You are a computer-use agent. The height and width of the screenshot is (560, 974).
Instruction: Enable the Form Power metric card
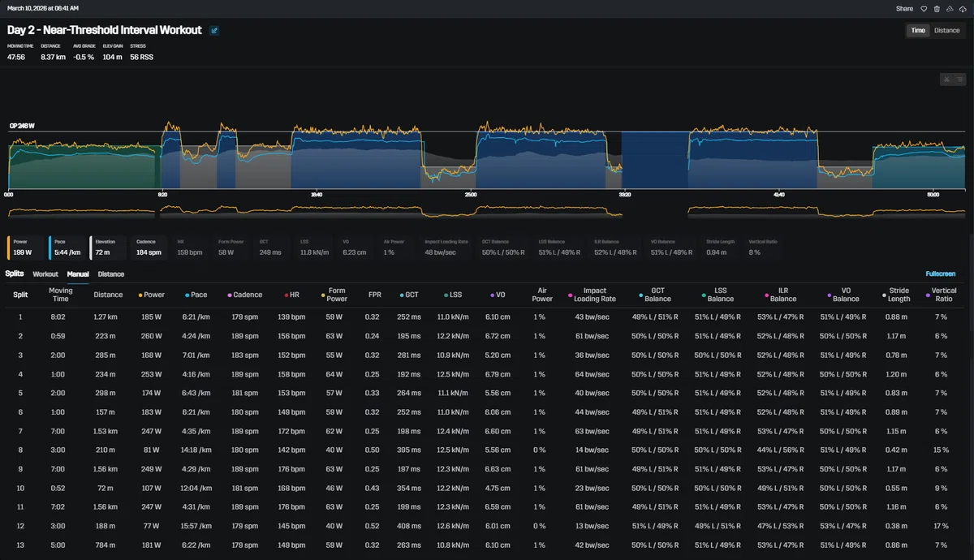231,247
